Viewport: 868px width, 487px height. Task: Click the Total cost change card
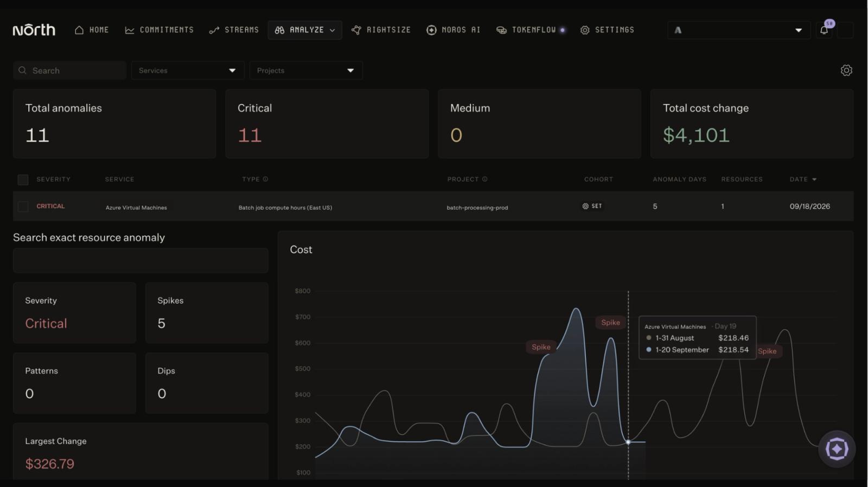752,124
